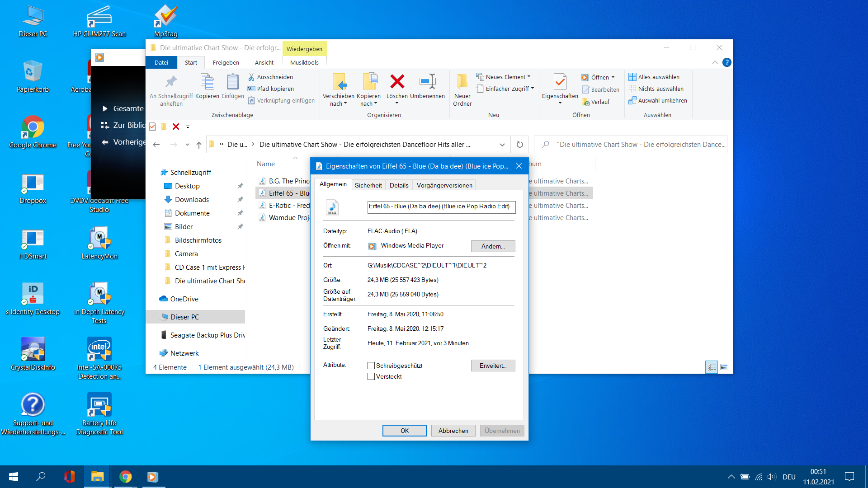
Task: Open the Datei menu tab
Action: click(x=161, y=62)
